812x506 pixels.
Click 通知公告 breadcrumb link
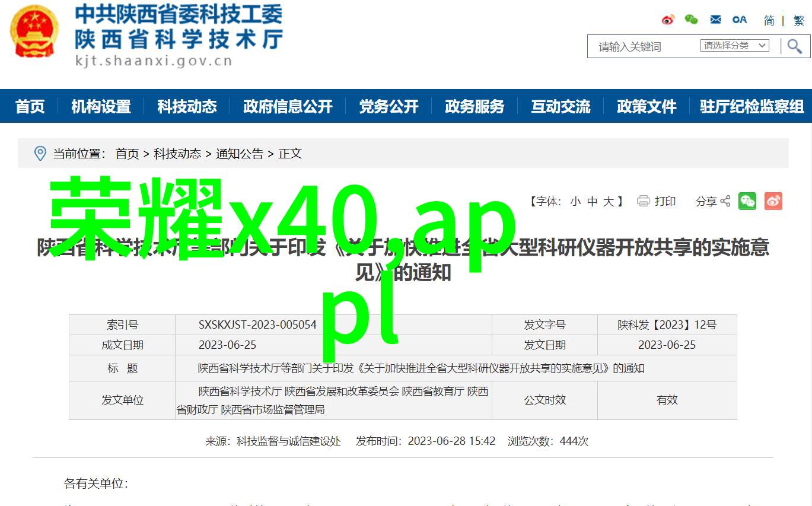point(240,154)
